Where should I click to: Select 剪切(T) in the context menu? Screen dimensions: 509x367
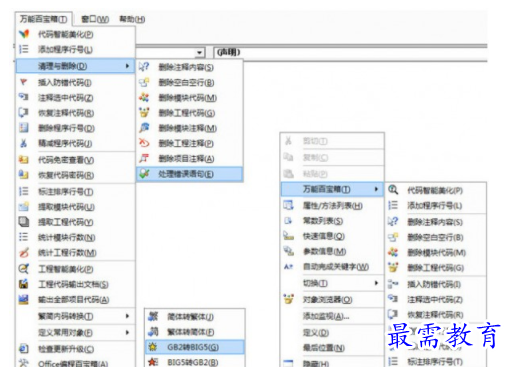332,141
